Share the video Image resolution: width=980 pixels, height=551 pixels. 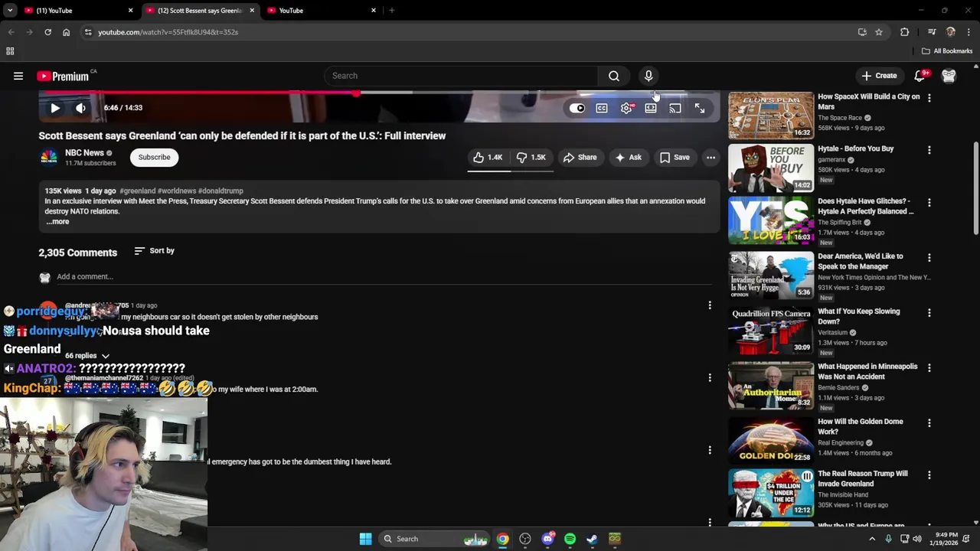pos(580,157)
